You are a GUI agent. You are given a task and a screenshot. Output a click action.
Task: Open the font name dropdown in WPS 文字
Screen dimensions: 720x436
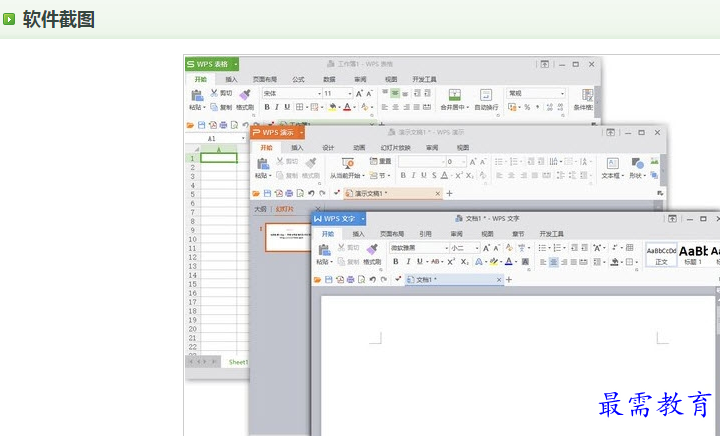click(446, 248)
